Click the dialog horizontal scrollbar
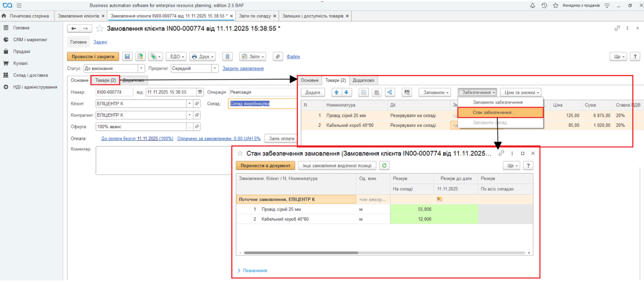This screenshot has width=644, height=283. point(301,253)
